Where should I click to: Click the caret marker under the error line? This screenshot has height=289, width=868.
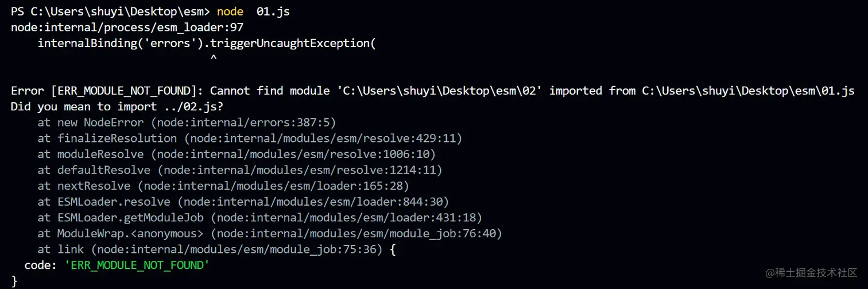click(213, 58)
